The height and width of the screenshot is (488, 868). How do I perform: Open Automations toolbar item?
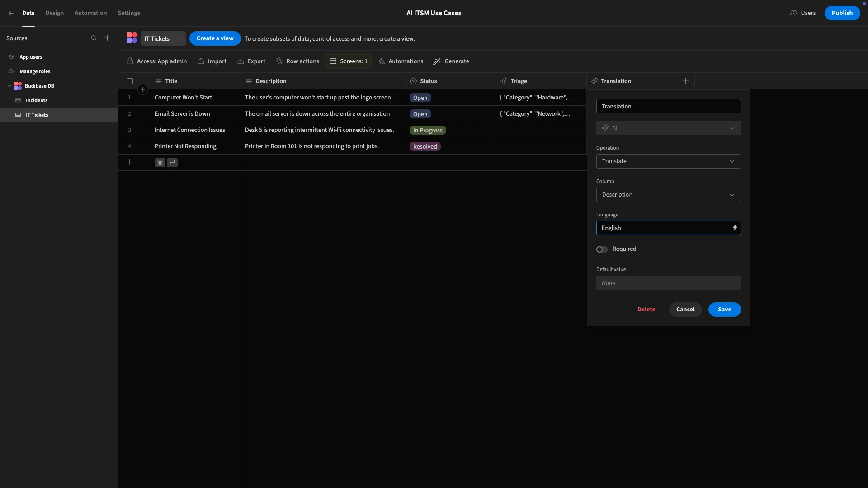point(401,61)
